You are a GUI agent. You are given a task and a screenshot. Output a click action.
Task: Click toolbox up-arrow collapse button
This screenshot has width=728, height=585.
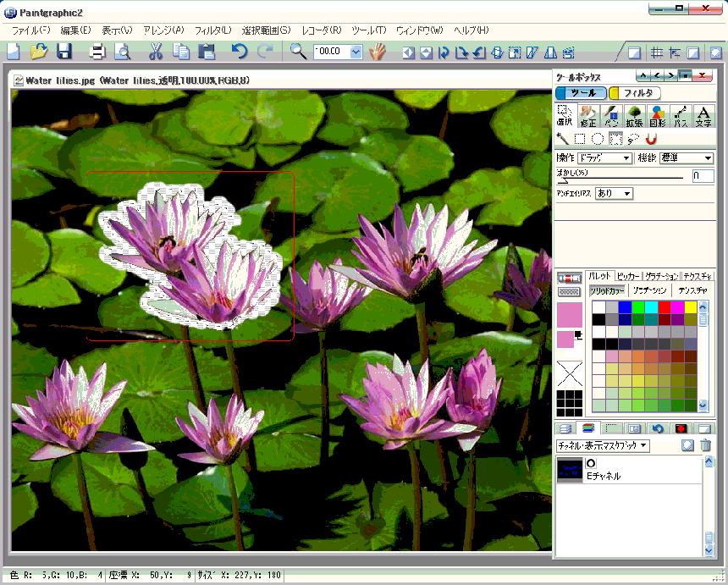tap(643, 75)
